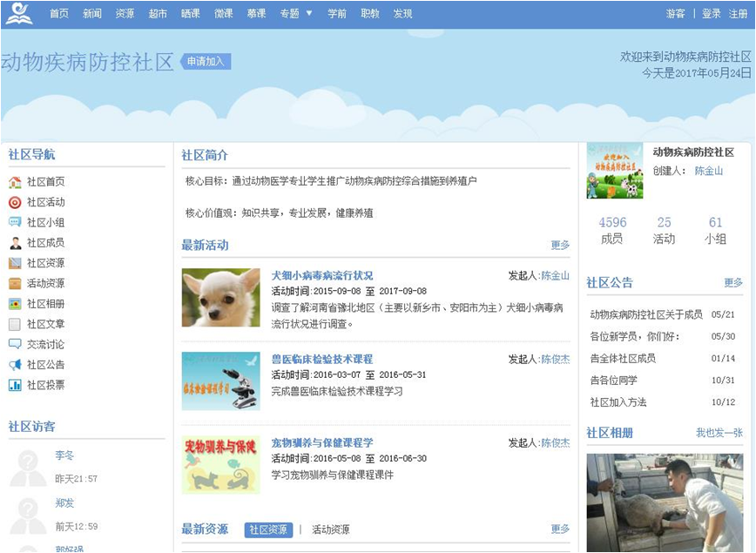Click the 活动资源 box icon
The width and height of the screenshot is (756, 553).
(15, 284)
